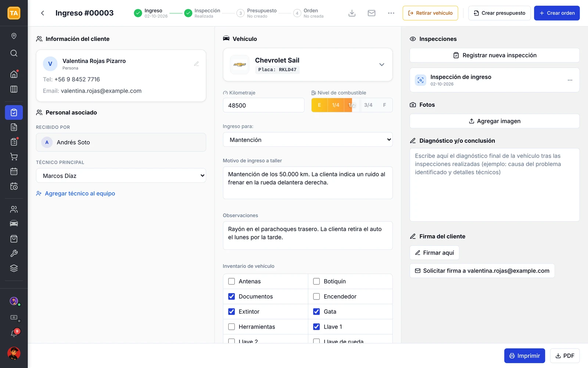Select the Presupuesto step in progress tracker
This screenshot has height=368, width=588.
[257, 13]
